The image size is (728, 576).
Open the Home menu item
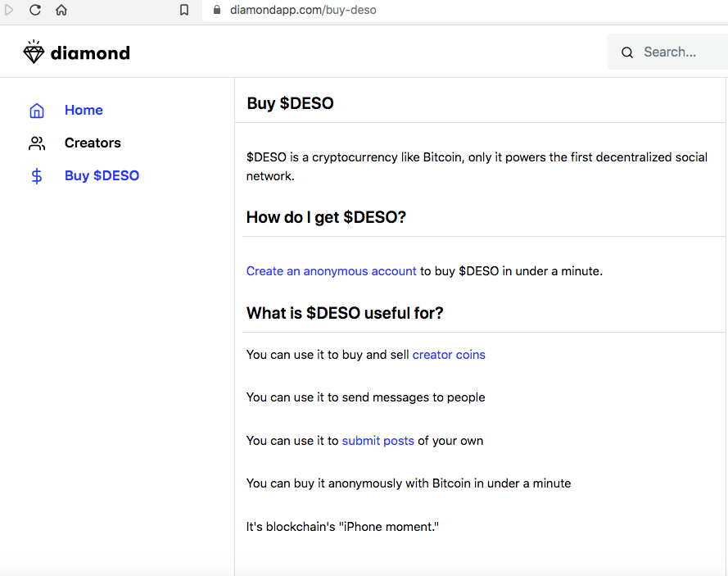point(84,110)
